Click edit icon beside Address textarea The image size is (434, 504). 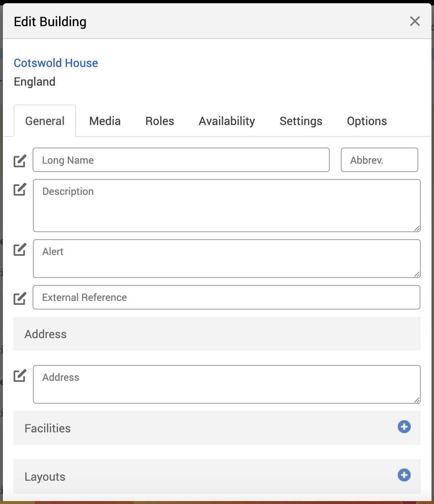pos(20,375)
